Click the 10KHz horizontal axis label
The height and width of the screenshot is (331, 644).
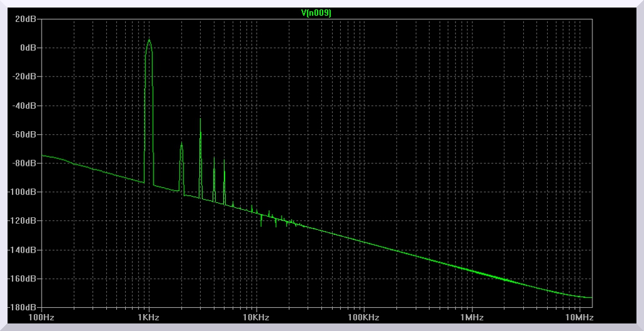click(256, 318)
